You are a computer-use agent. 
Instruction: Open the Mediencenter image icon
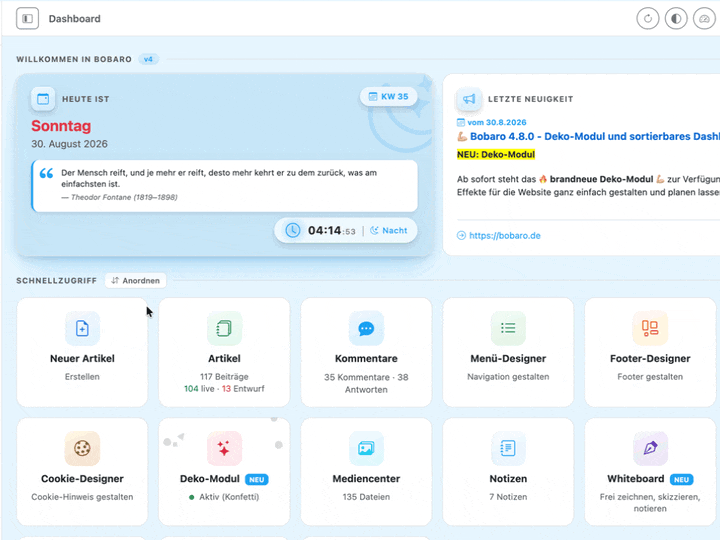tap(366, 448)
